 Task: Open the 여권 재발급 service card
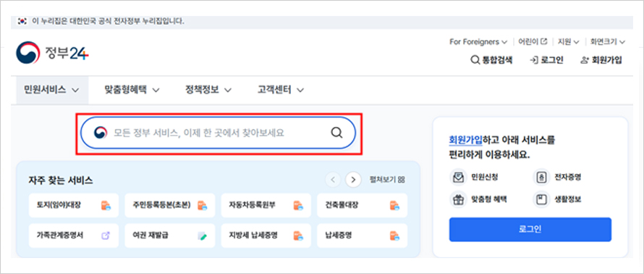coord(170,236)
